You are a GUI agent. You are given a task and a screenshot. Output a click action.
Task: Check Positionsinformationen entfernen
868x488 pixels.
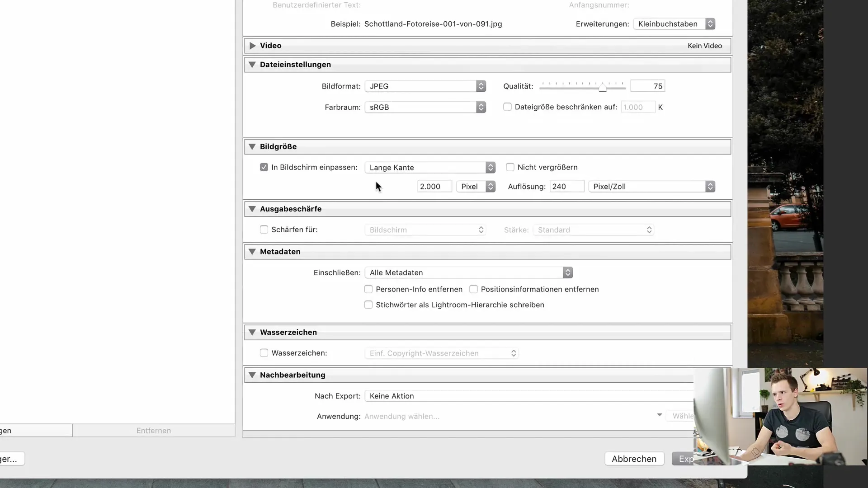(473, 289)
